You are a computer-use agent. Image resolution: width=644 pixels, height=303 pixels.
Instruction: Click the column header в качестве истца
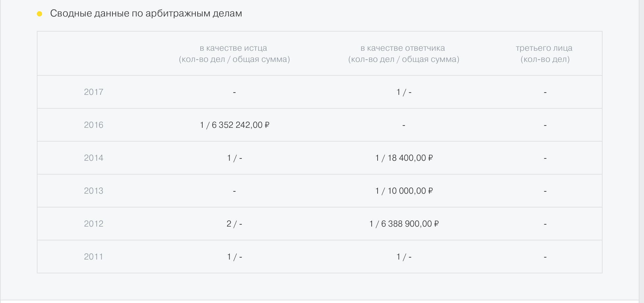pos(234,53)
